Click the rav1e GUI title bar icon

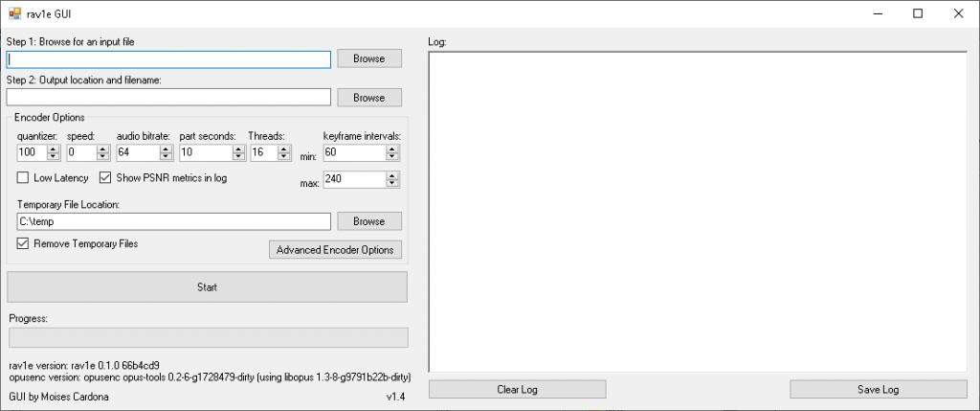coord(14,13)
